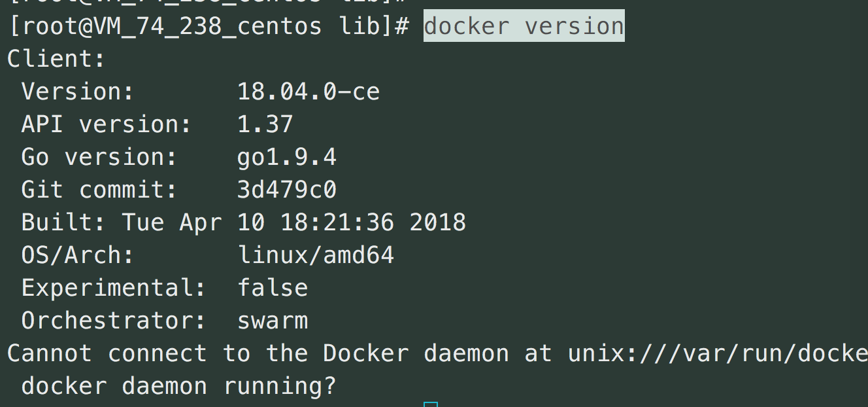Click the terminal cursor box at bottom

point(431,404)
